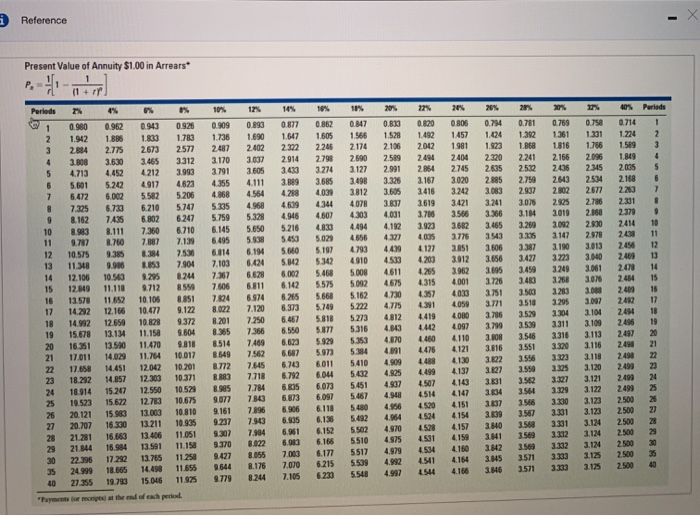Click the value 4.833 in the 16% column
This screenshot has height=516, width=700.
(x=324, y=227)
